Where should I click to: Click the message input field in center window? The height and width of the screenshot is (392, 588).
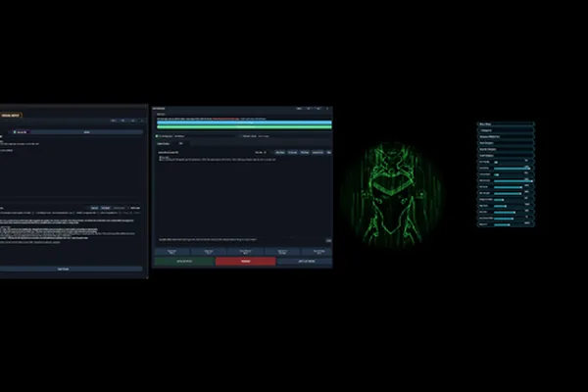241,240
